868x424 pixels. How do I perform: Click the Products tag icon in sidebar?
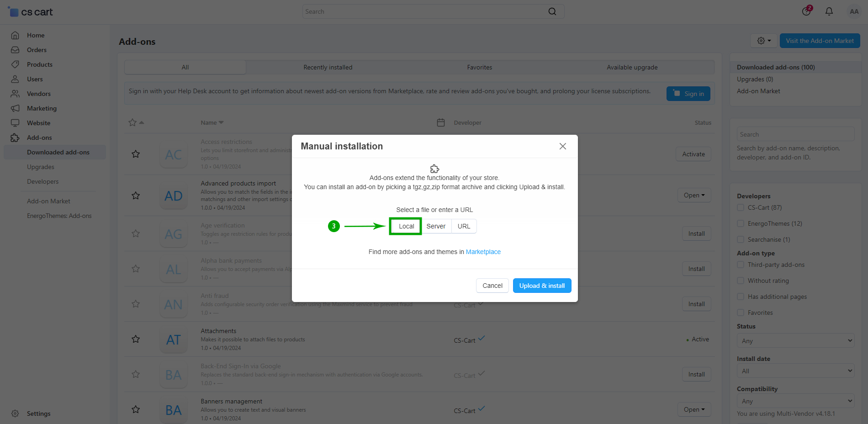pyautogui.click(x=15, y=64)
